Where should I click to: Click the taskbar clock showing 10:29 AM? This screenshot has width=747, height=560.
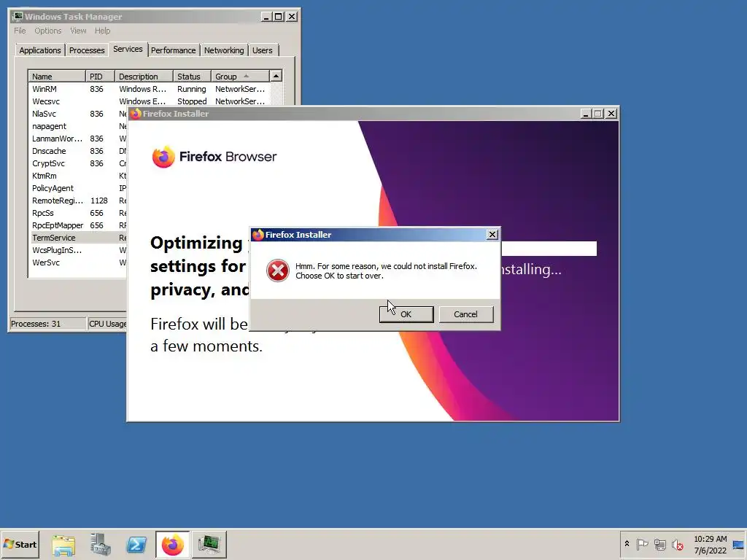711,545
